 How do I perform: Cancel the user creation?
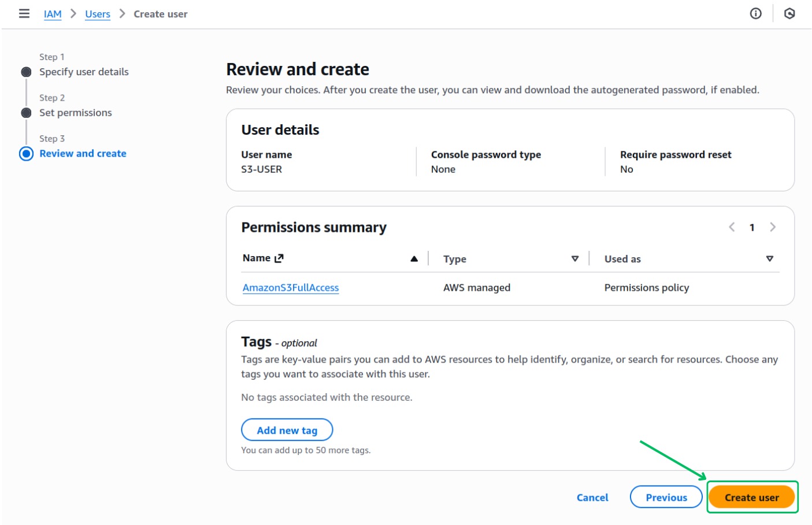tap(592, 497)
